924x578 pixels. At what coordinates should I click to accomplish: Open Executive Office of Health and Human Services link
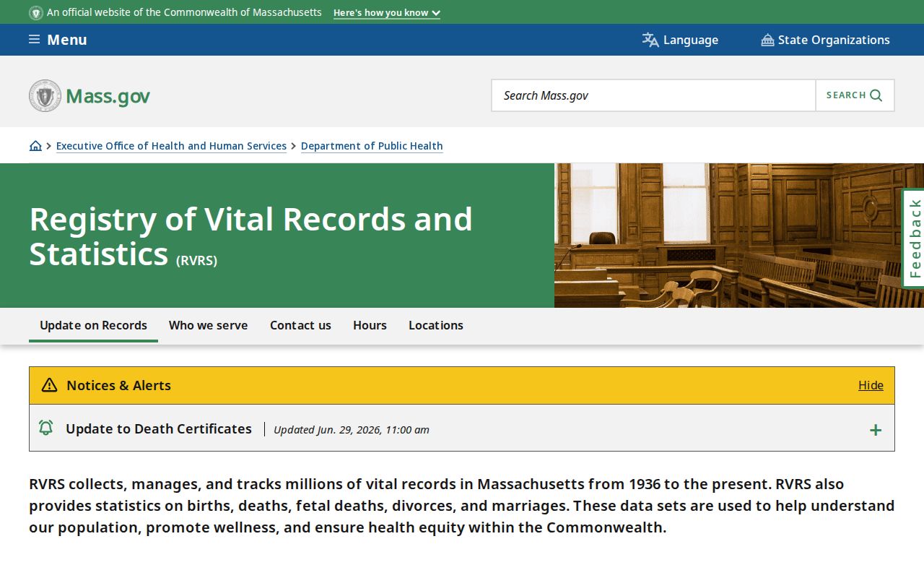(171, 146)
